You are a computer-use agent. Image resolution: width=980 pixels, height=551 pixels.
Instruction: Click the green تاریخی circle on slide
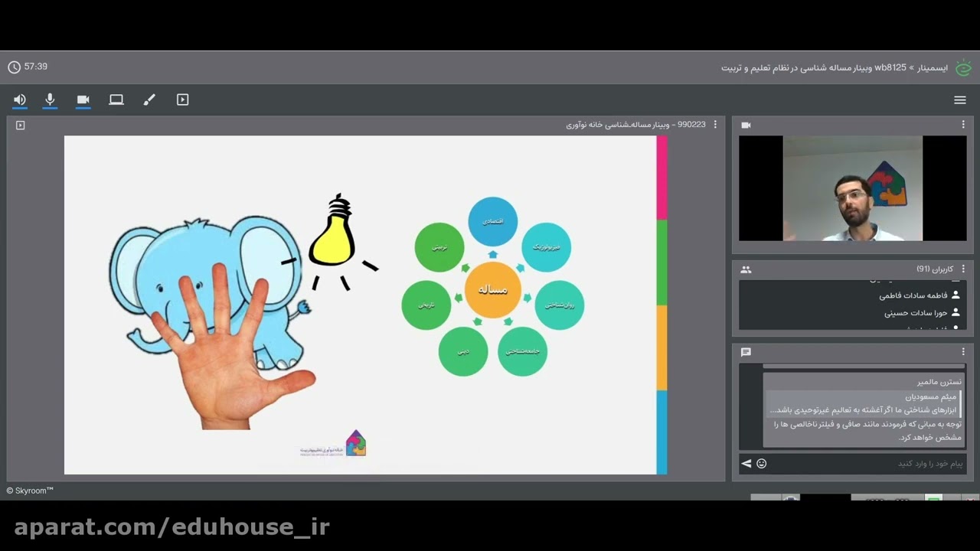pos(426,305)
